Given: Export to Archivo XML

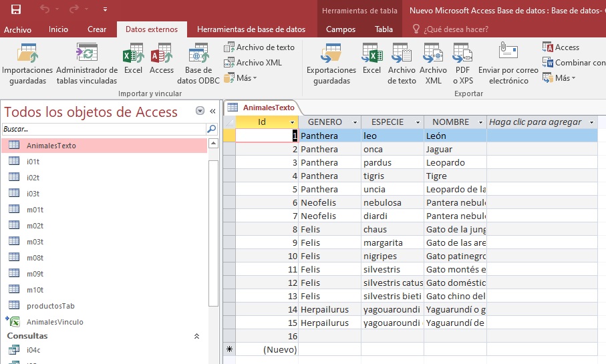Looking at the screenshot, I should point(433,64).
